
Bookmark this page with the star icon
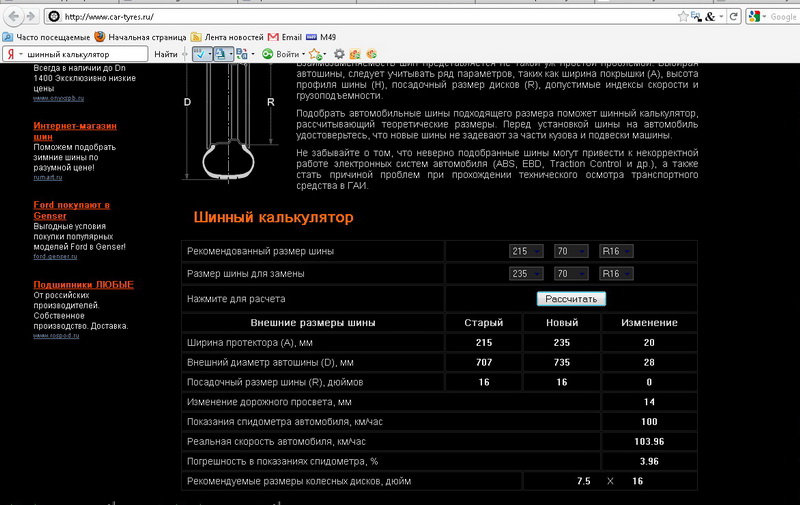click(x=683, y=16)
